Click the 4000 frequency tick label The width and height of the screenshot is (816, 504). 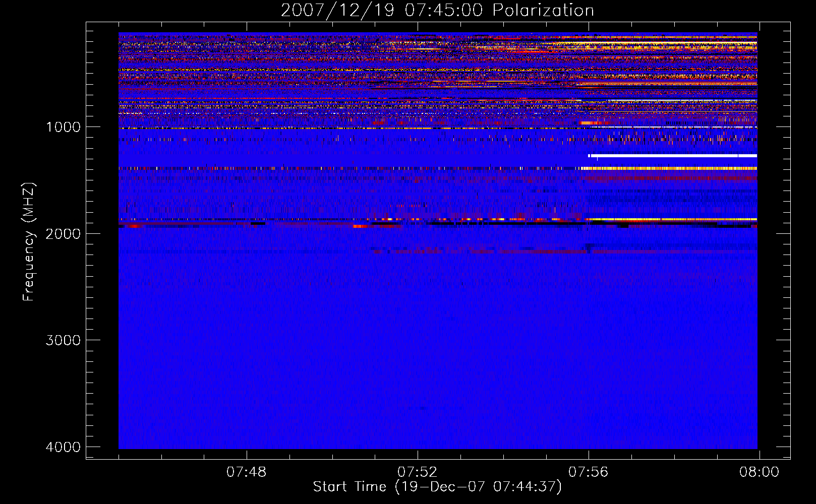pos(63,447)
